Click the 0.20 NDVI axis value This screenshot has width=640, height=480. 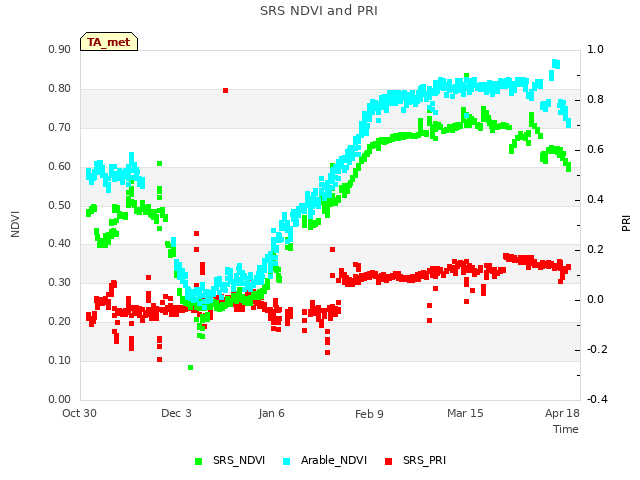point(60,322)
